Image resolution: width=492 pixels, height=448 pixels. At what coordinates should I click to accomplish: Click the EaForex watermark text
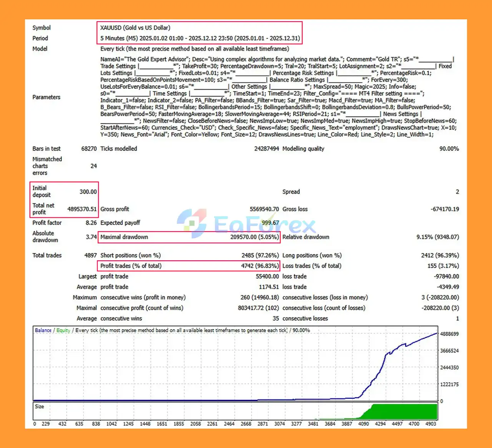coord(264,225)
